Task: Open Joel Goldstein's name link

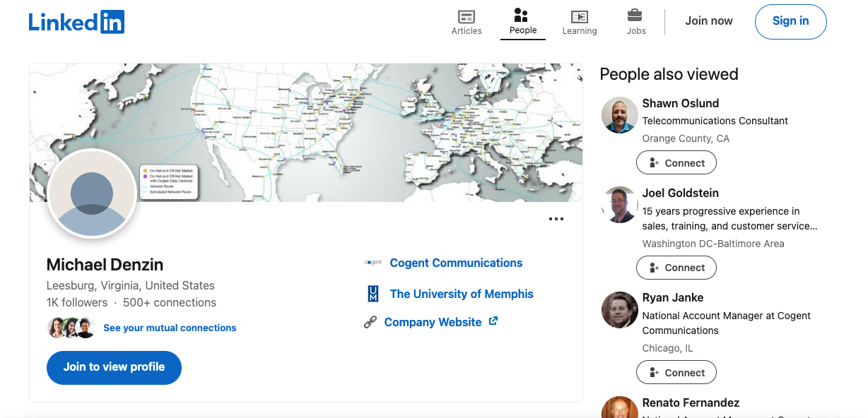Action: (681, 193)
